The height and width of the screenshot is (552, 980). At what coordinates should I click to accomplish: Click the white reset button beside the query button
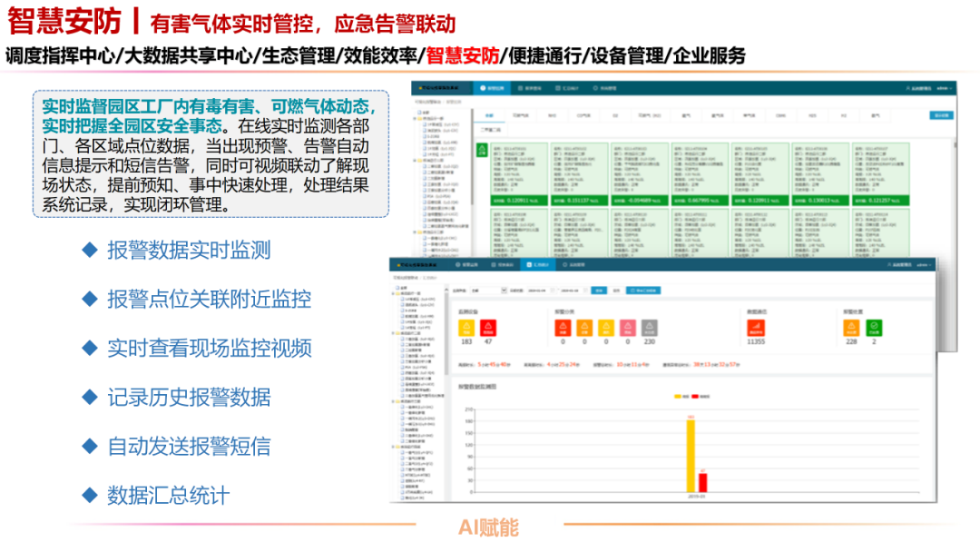(x=616, y=291)
